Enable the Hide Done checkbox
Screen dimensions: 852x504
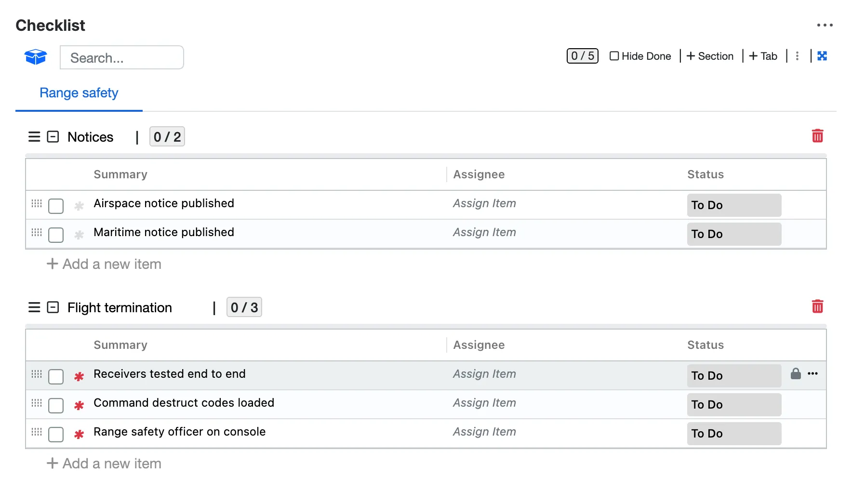coord(614,56)
